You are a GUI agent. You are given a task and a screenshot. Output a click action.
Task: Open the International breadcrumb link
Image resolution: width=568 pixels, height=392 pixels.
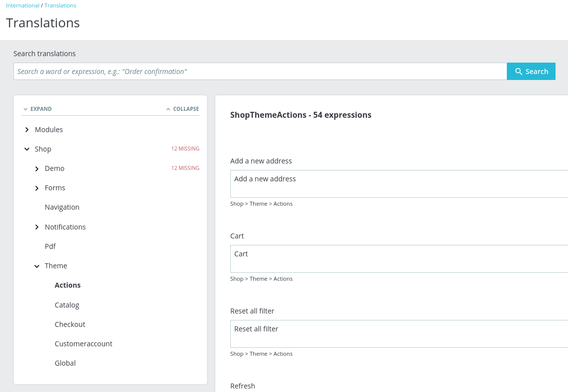[22, 5]
